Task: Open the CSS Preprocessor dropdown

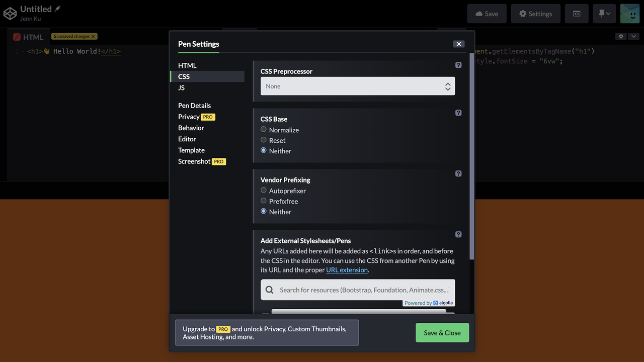Action: 357,86
